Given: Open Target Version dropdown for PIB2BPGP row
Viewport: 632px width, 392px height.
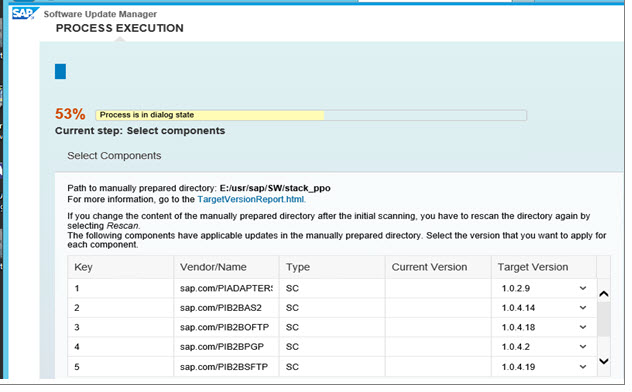Looking at the screenshot, I should click(582, 346).
